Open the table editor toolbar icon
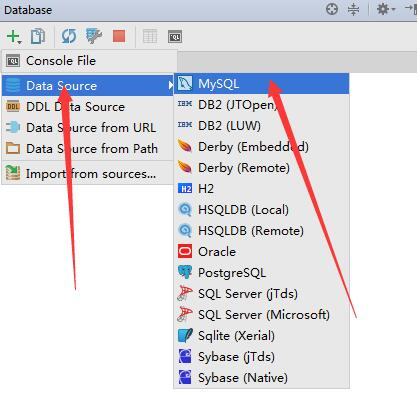 [x=150, y=36]
